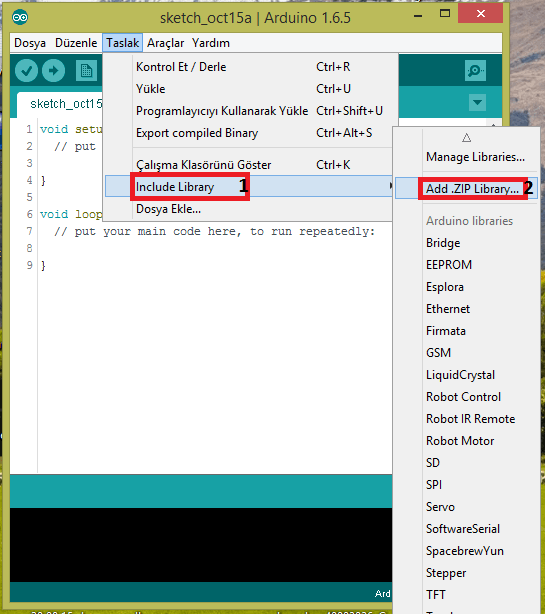
Task: Click the black console output area
Action: tap(201, 545)
